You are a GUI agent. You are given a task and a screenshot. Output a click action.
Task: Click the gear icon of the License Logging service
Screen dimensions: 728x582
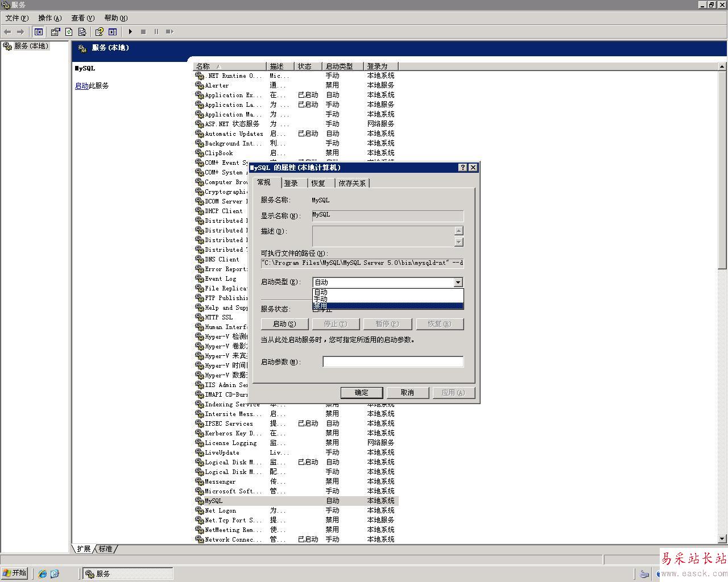click(199, 443)
